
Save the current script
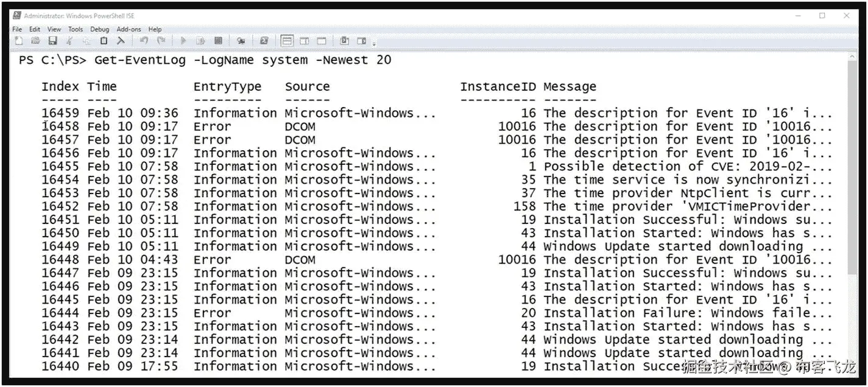[x=53, y=40]
